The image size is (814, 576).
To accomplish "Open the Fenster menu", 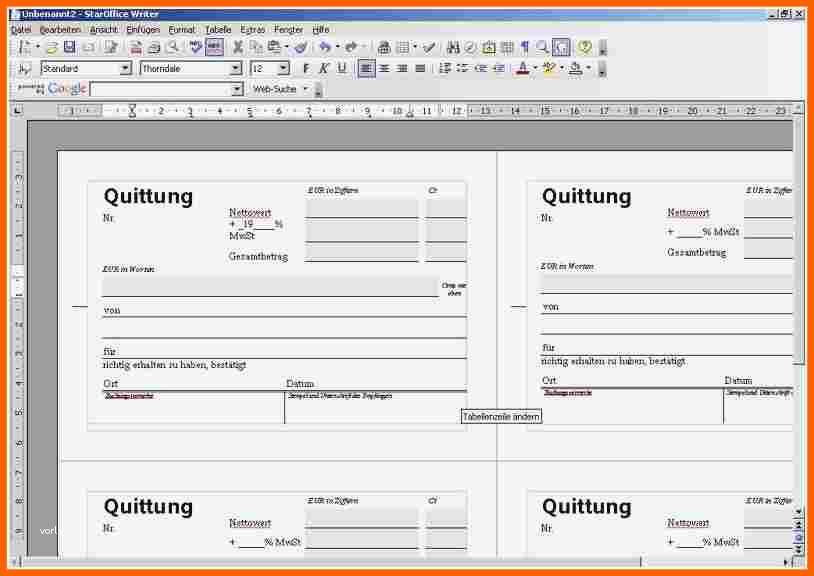I will (288, 30).
